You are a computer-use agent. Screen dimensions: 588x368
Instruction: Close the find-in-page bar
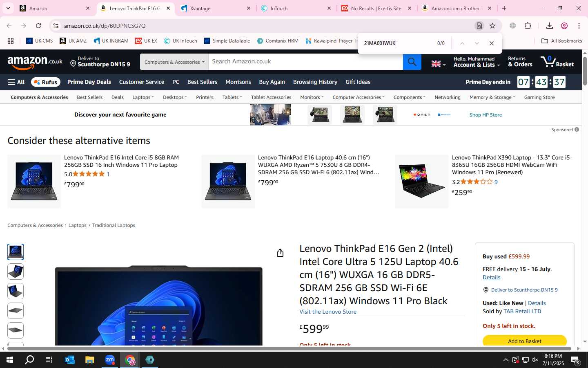tap(492, 43)
